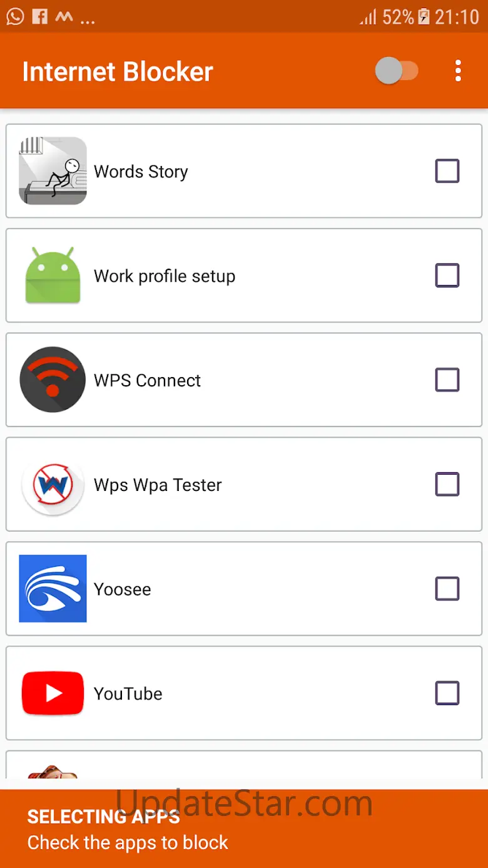Screen dimensions: 488x868
Task: Check the Yoosee checkbox
Action: click(x=447, y=589)
